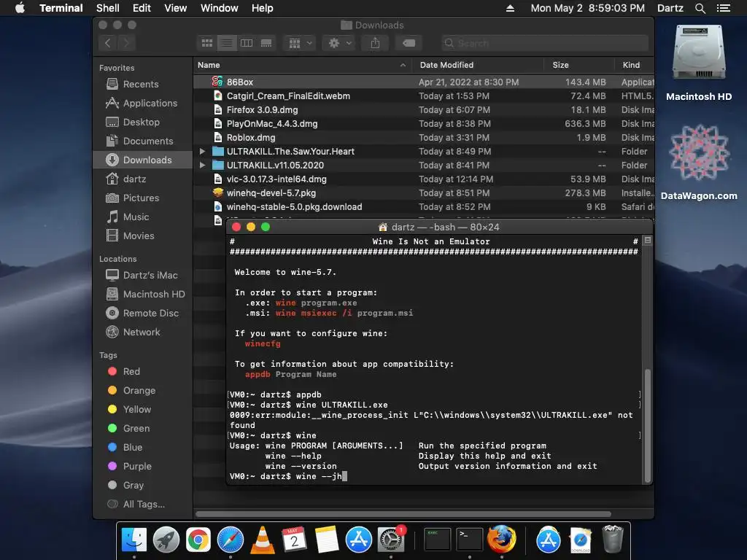This screenshot has height=560, width=747.
Task: Sort files by Size column
Action: pos(578,65)
